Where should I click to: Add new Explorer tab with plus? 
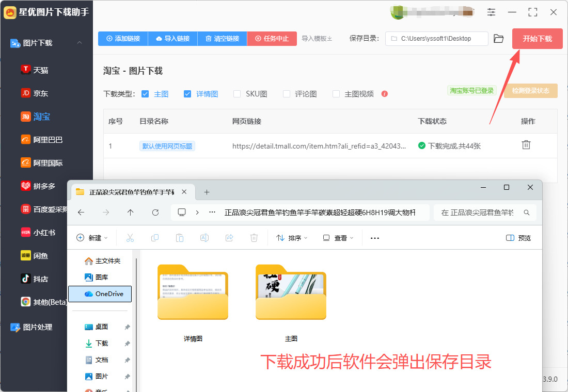pyautogui.click(x=207, y=192)
